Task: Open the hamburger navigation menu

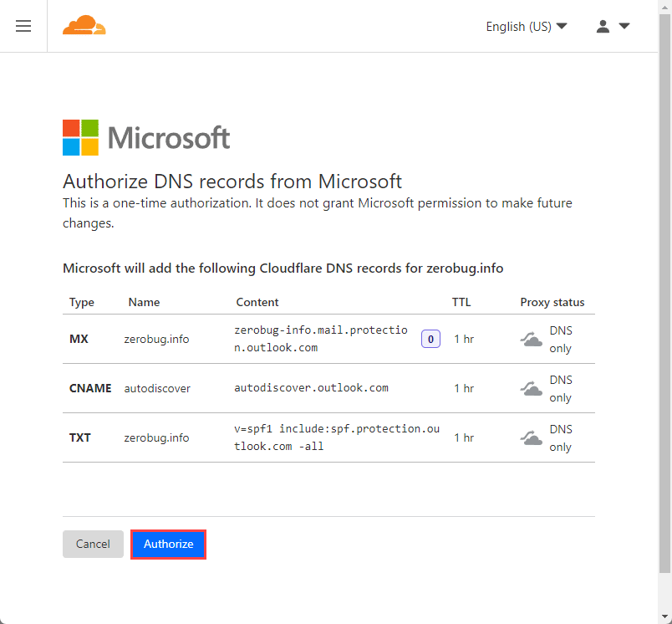Action: (23, 26)
